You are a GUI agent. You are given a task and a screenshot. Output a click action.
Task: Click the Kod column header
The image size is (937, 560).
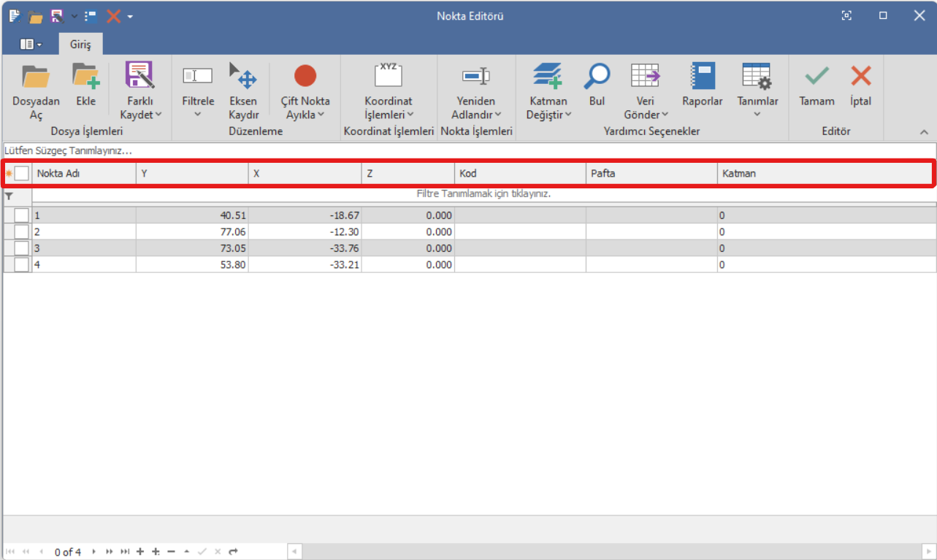[520, 174]
